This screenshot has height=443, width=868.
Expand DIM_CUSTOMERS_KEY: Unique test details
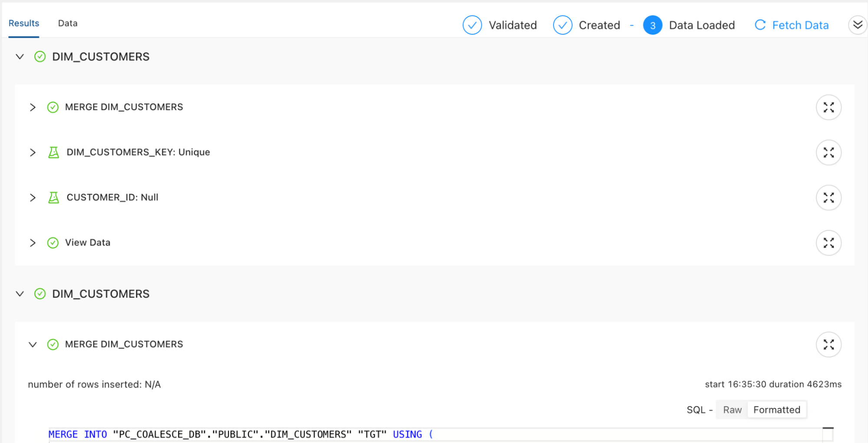32,152
